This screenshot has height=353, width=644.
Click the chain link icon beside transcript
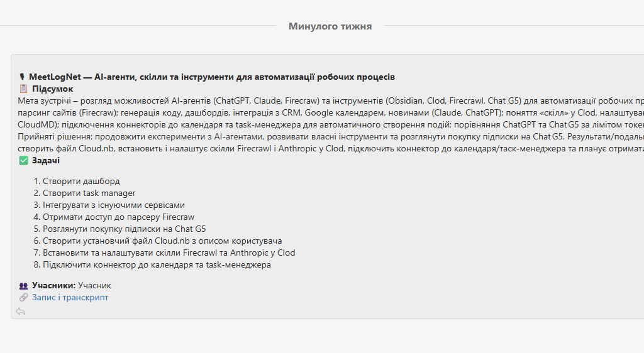click(x=23, y=297)
